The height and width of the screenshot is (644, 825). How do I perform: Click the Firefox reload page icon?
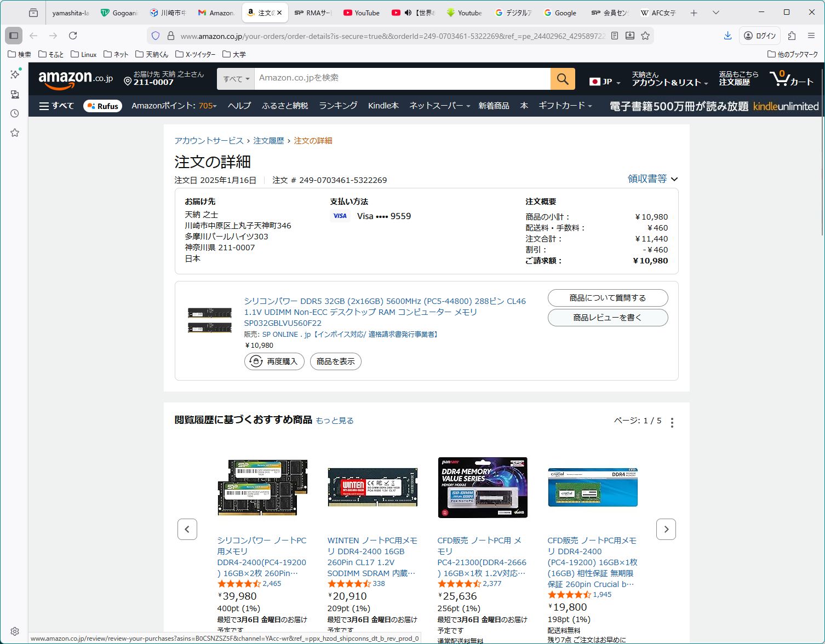pyautogui.click(x=73, y=36)
